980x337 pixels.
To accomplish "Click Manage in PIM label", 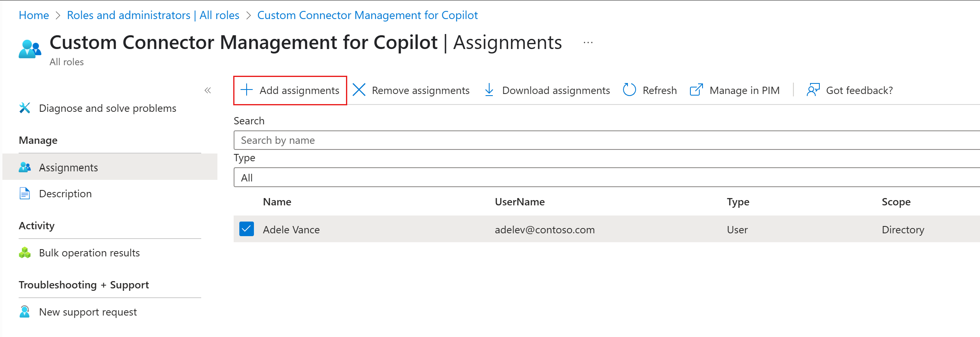I will pyautogui.click(x=744, y=90).
